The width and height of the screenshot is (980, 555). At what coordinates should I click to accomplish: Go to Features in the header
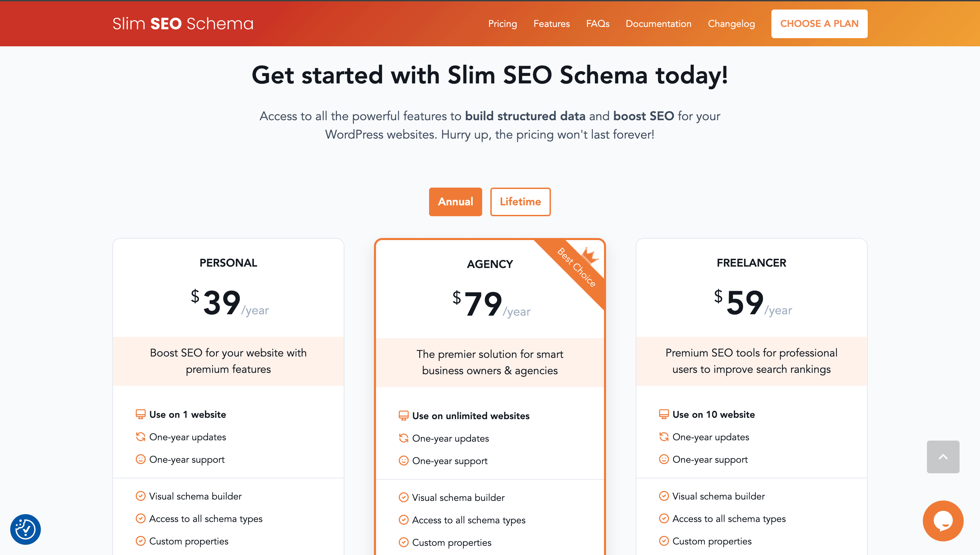coord(551,23)
